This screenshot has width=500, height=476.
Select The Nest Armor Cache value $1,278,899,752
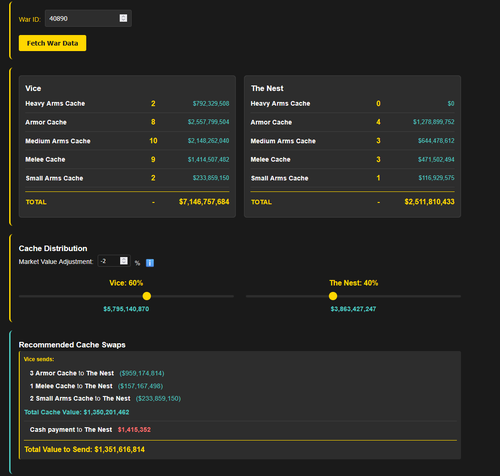point(434,122)
